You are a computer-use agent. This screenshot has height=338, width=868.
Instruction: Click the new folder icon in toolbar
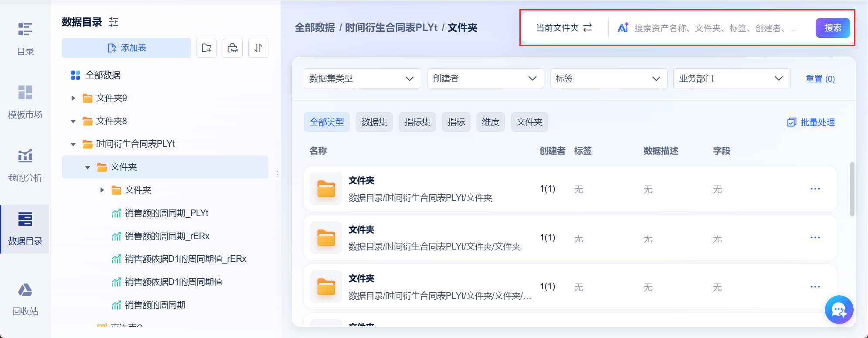coord(207,48)
